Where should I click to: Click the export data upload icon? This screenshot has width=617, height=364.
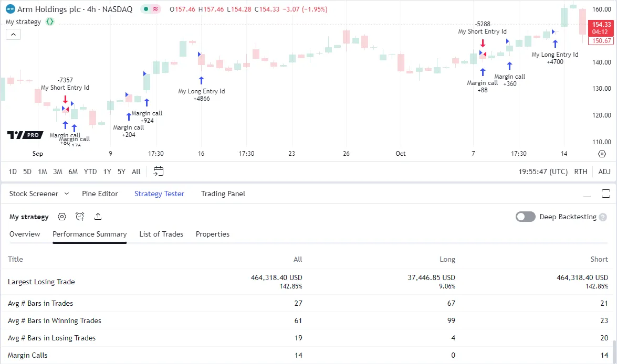point(98,217)
